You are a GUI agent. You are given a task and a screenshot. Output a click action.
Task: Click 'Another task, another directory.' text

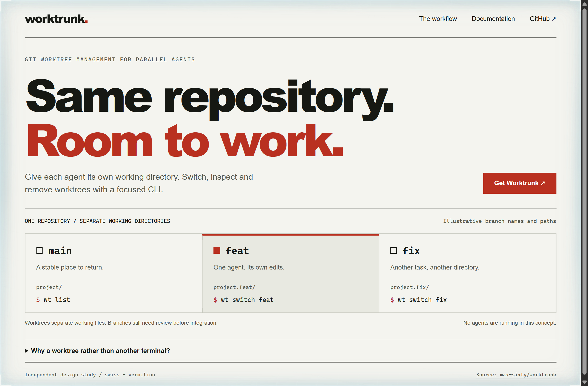435,267
